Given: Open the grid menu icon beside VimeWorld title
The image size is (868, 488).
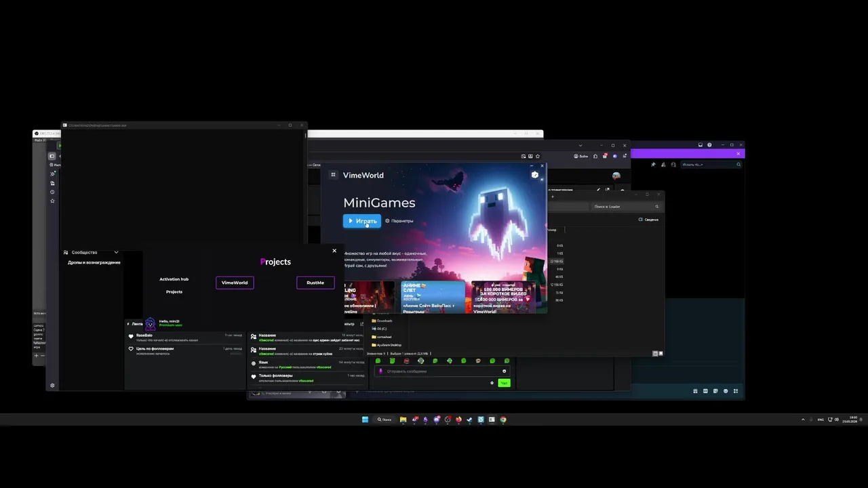Looking at the screenshot, I should (x=333, y=175).
